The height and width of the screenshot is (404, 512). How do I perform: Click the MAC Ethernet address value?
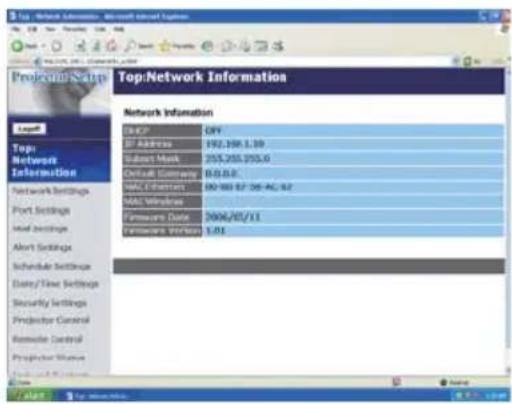[249, 187]
